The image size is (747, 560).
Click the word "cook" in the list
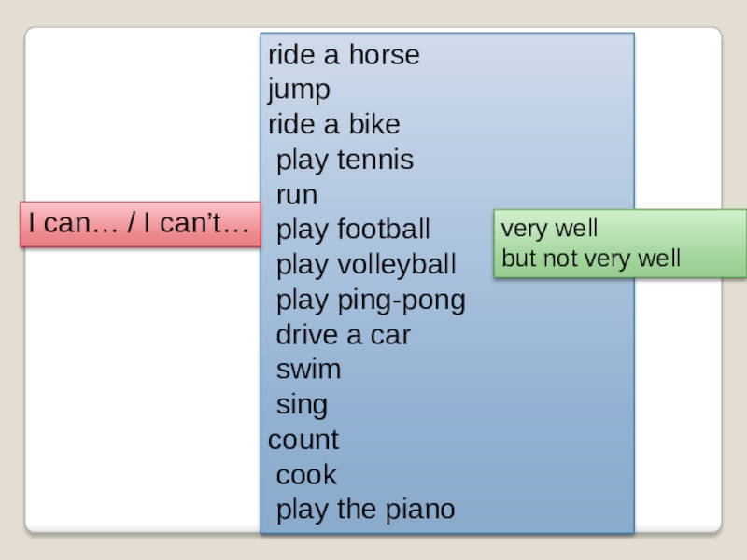tap(306, 475)
